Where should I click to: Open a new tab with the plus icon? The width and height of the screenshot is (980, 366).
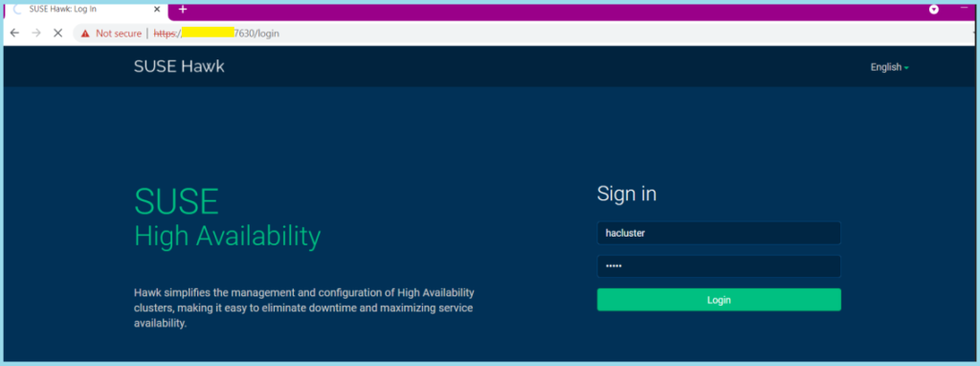point(183,10)
